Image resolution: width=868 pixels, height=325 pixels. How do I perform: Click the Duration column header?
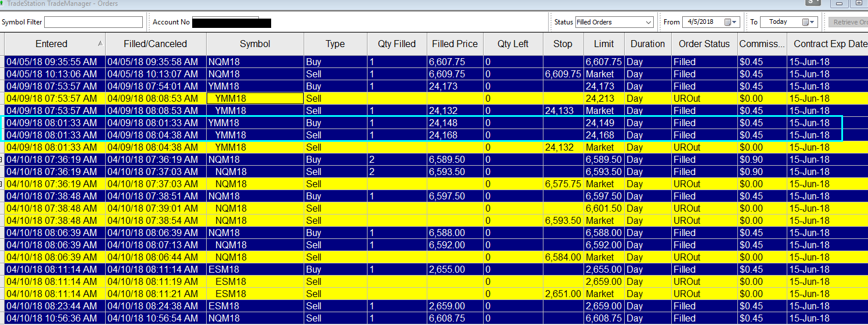(648, 44)
